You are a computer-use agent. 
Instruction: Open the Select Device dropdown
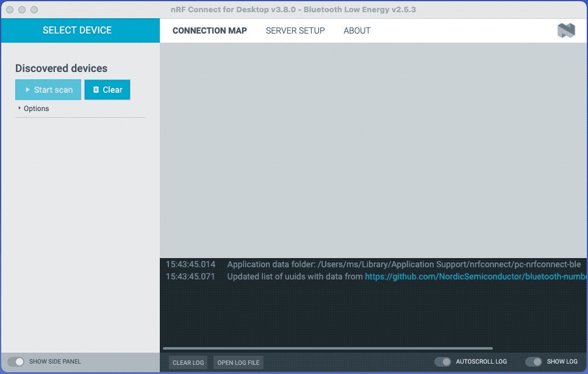[81, 31]
